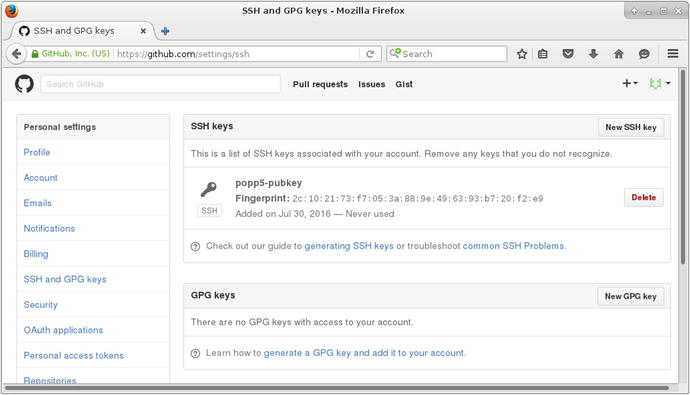Click the 'GPG keys' section heading
Screen dimensions: 690x395
pos(213,295)
